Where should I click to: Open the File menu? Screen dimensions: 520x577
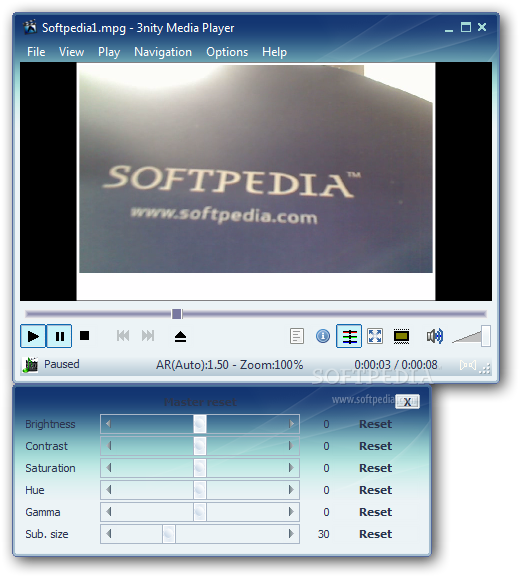click(36, 52)
